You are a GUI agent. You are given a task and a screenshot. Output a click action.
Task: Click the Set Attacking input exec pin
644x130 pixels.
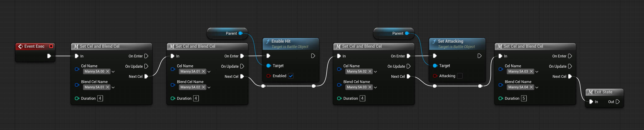[435, 56]
